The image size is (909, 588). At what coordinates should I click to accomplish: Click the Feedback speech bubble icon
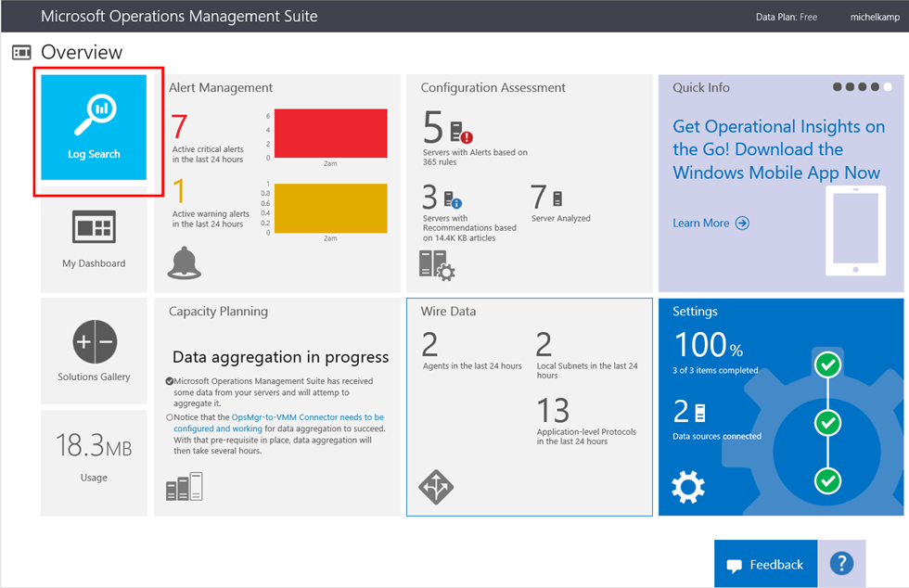735,566
